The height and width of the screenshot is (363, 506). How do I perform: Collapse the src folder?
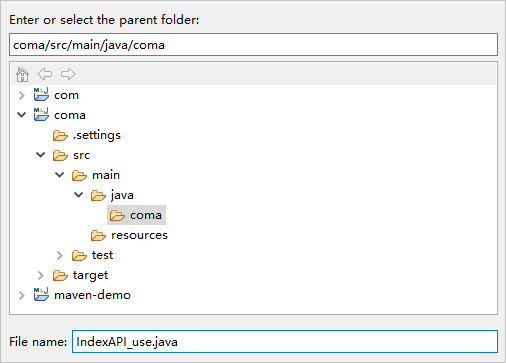(41, 155)
